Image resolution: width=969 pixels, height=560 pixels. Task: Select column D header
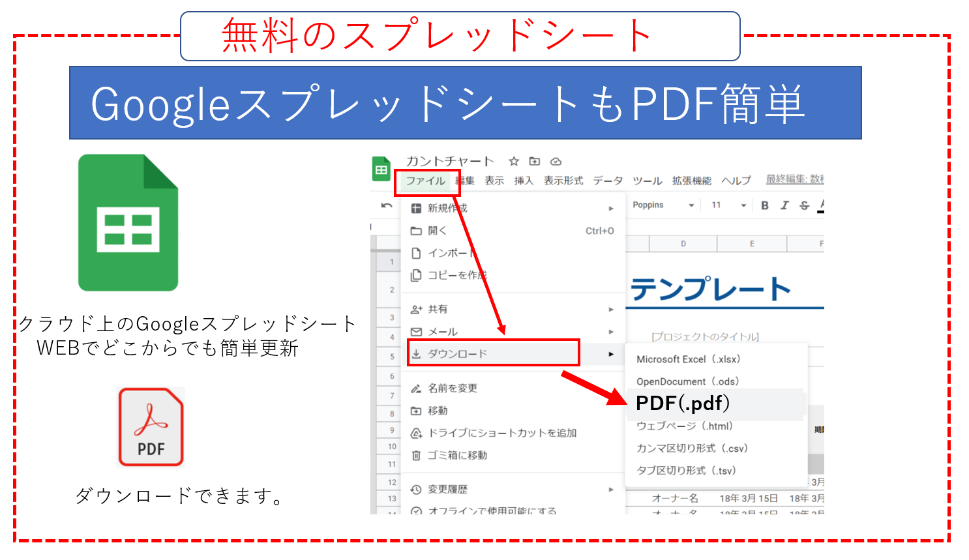(x=683, y=244)
